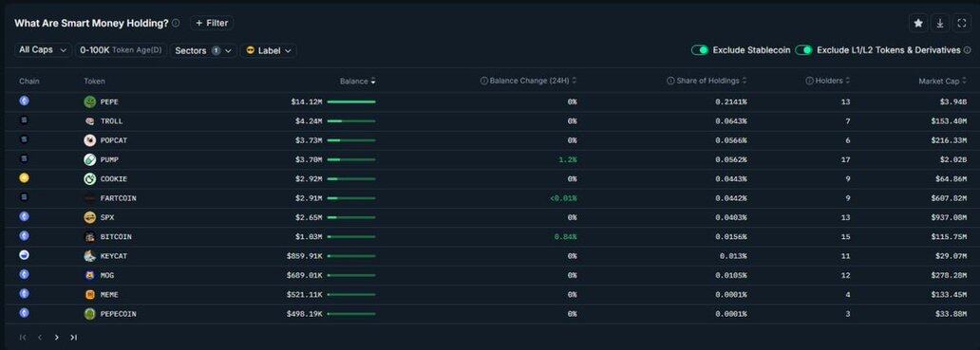
Task: Toggle the Exclude Stablecoin switch
Action: pyautogui.click(x=699, y=50)
